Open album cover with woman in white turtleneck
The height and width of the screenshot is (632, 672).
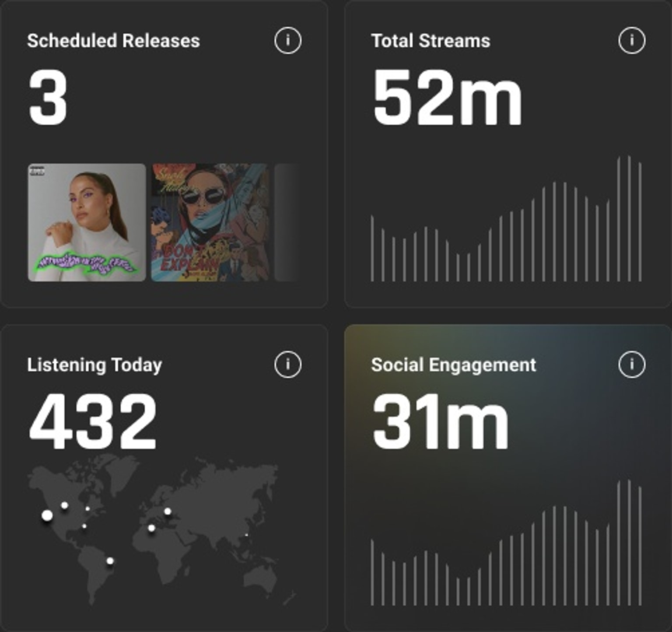point(87,222)
